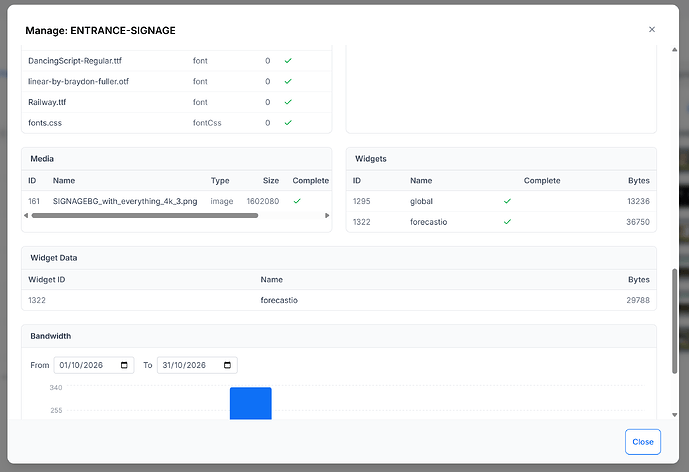689x472 pixels.
Task: Click the check mark for linear-by-braydon-fuller.otf
Action: (288, 81)
